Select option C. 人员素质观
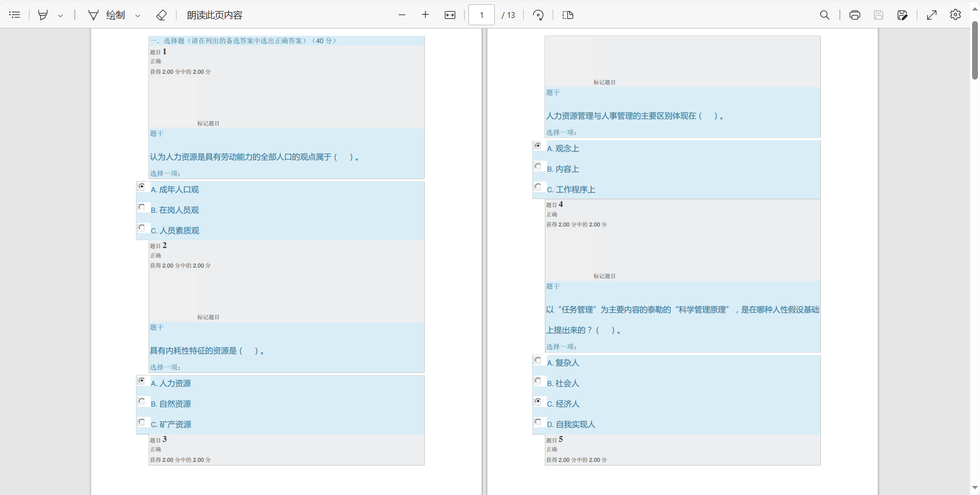 point(142,227)
